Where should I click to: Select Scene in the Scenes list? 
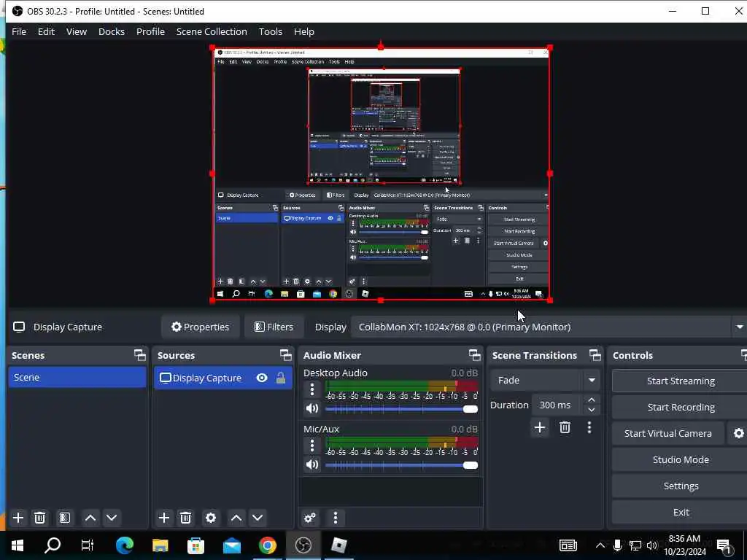click(x=77, y=377)
